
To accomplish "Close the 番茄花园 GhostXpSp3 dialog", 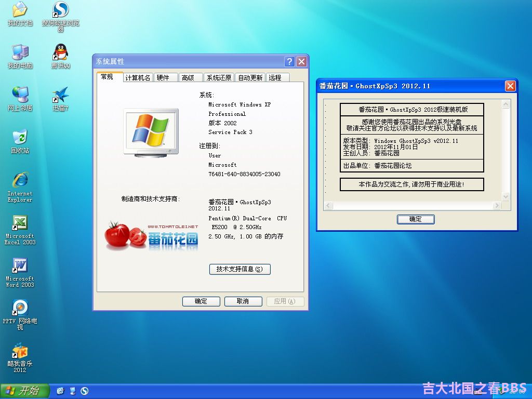I will pos(510,86).
